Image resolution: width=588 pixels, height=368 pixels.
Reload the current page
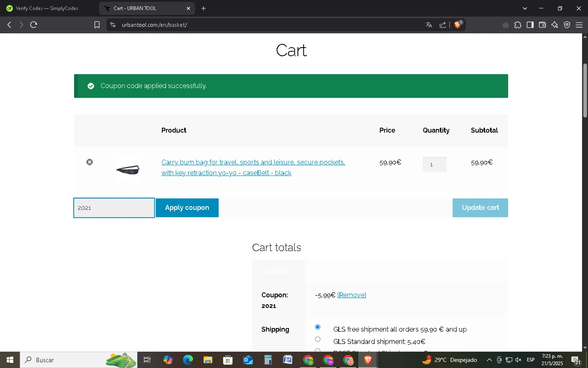click(34, 25)
